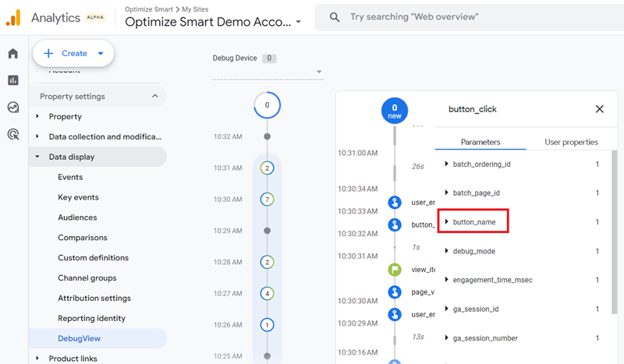The width and height of the screenshot is (624, 364).
Task: Collapse the Property settings section
Action: pos(154,96)
